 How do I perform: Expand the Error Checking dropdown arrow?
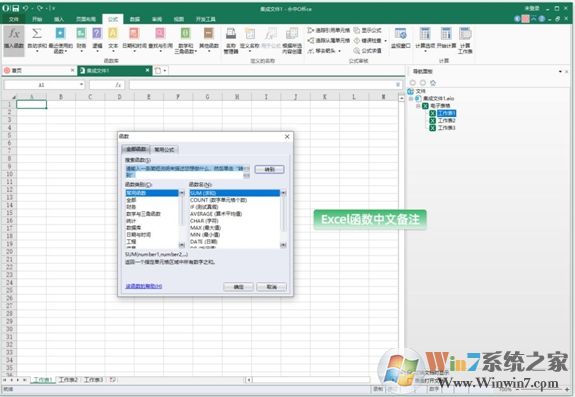point(385,41)
